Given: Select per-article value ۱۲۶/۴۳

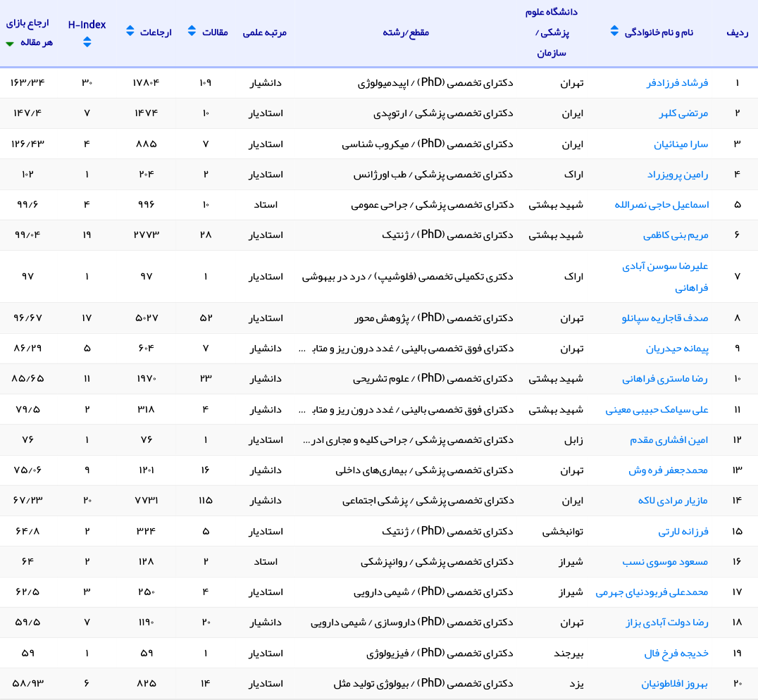Looking at the screenshot, I should pyautogui.click(x=27, y=144).
